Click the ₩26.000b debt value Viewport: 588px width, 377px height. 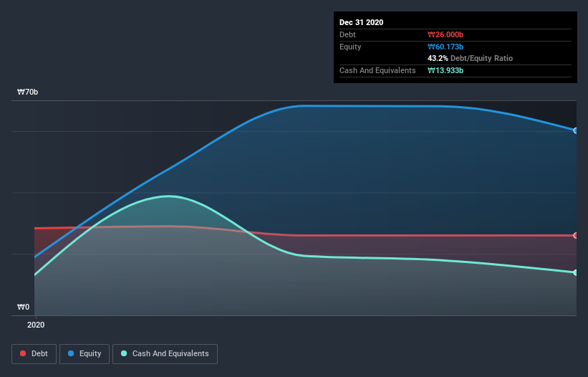pos(445,34)
